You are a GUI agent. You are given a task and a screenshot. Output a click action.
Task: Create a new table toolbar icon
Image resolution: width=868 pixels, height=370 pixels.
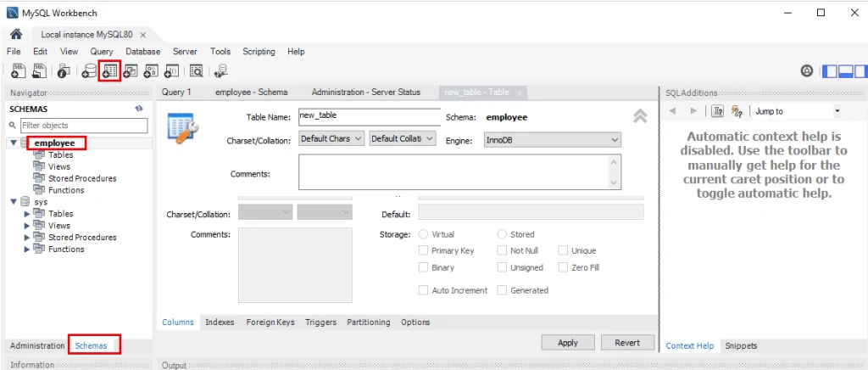click(x=109, y=71)
